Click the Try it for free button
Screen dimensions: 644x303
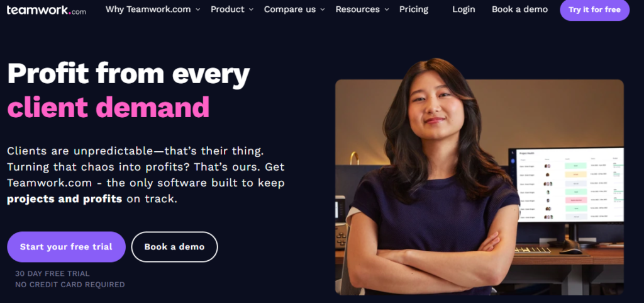[x=594, y=9]
